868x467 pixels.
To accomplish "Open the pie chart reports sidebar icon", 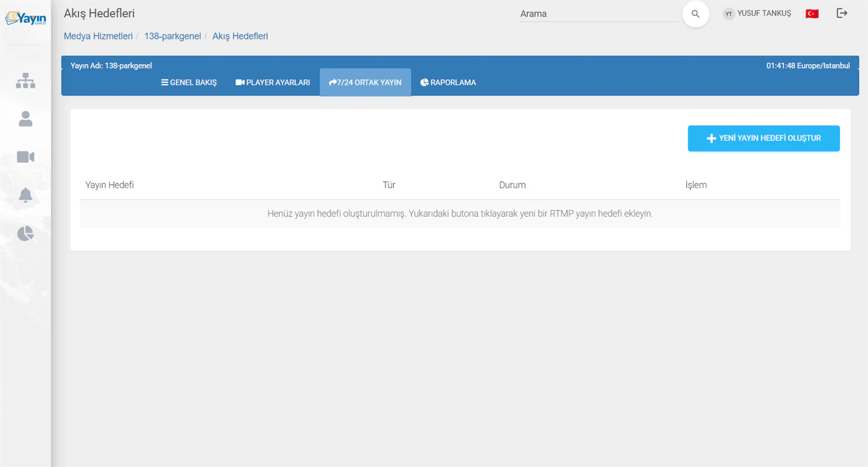I will 25,234.
